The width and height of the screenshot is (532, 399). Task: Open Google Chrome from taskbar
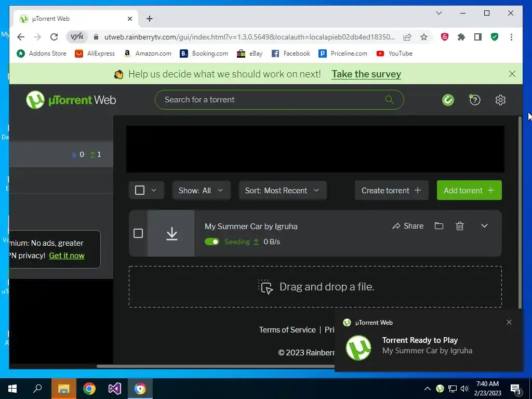89,389
